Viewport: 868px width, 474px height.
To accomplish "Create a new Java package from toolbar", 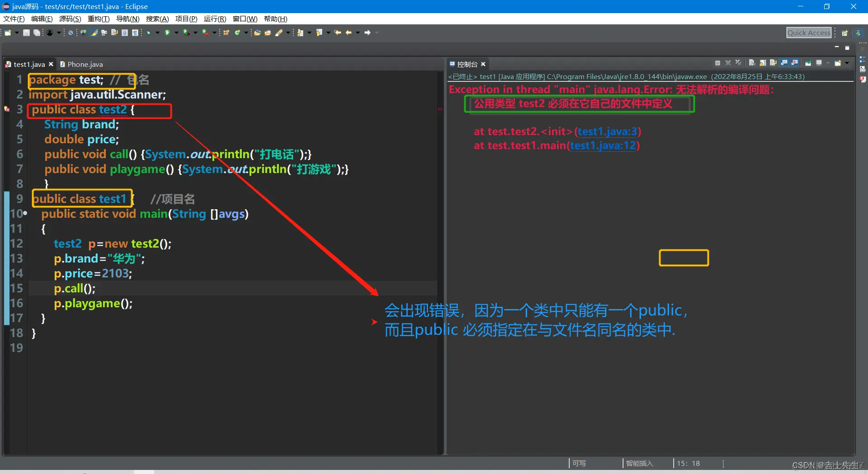I will [x=226, y=33].
